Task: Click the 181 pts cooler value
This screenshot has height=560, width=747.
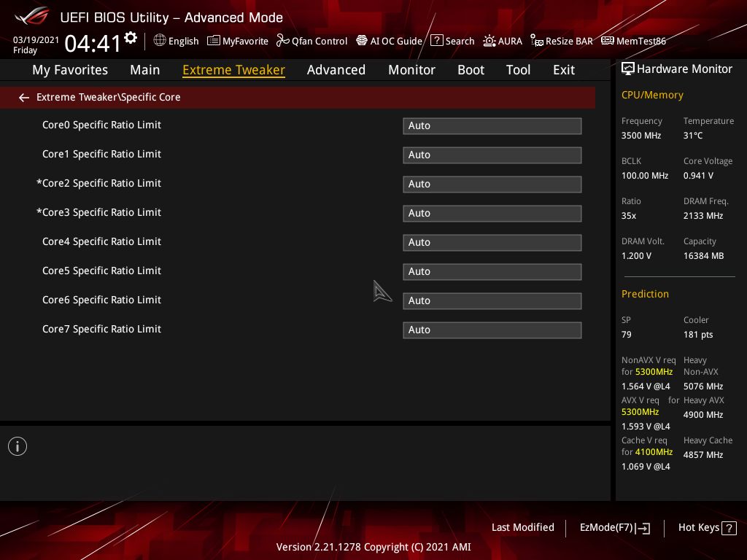Action: tap(698, 335)
